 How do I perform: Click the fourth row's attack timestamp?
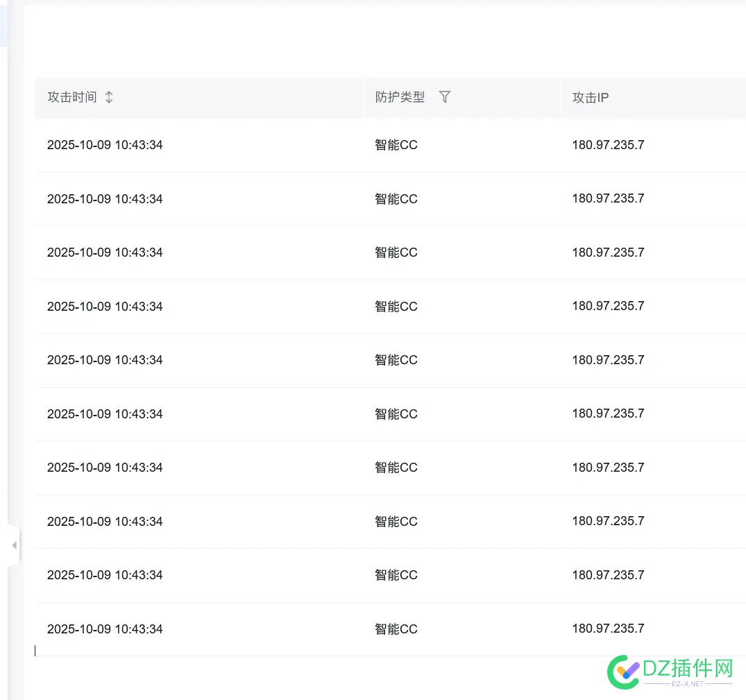point(105,307)
